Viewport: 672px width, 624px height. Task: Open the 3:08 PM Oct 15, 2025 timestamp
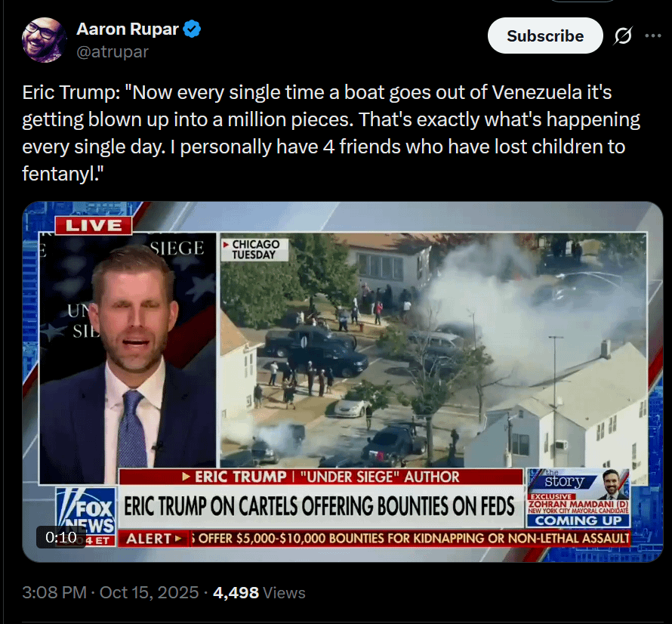click(x=110, y=593)
